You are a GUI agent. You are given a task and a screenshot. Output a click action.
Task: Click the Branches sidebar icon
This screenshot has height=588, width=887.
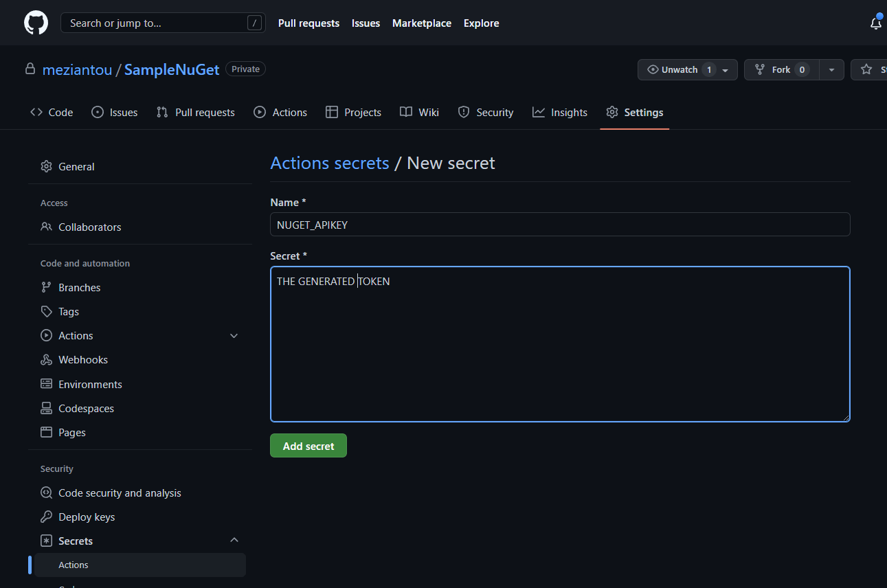46,288
